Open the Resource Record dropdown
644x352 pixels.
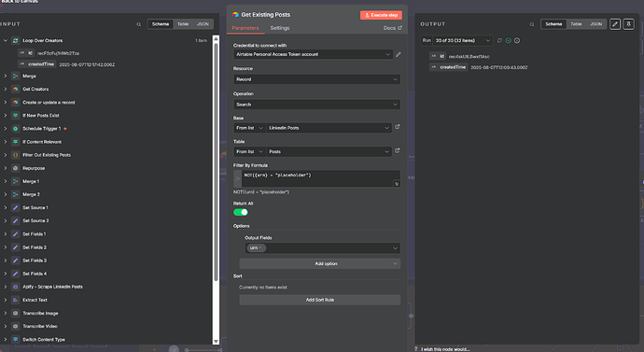(x=316, y=79)
